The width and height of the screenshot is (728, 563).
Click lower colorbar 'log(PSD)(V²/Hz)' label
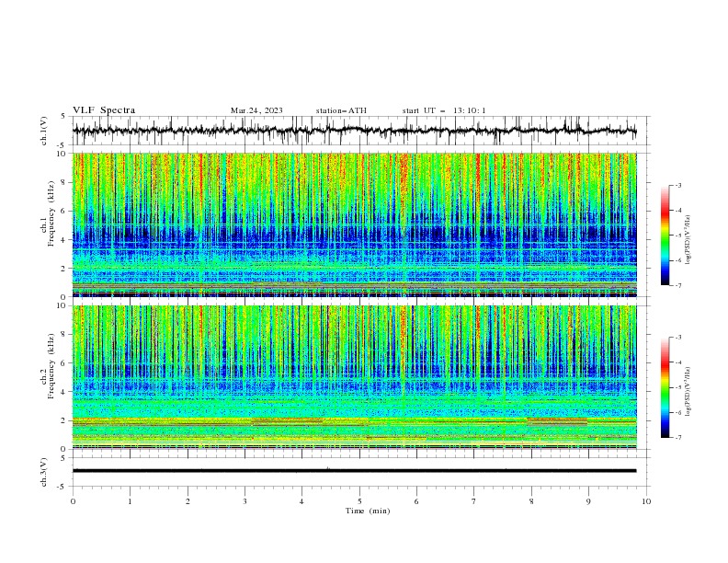688,392
